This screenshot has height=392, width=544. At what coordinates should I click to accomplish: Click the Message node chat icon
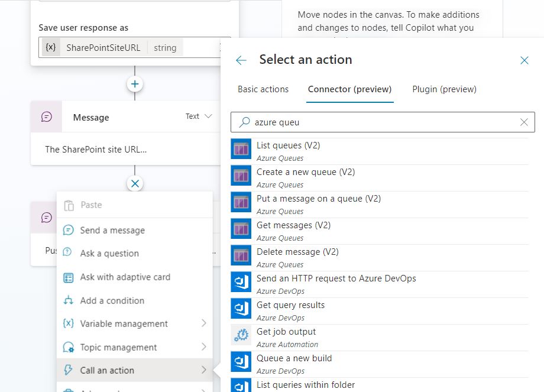pos(47,116)
